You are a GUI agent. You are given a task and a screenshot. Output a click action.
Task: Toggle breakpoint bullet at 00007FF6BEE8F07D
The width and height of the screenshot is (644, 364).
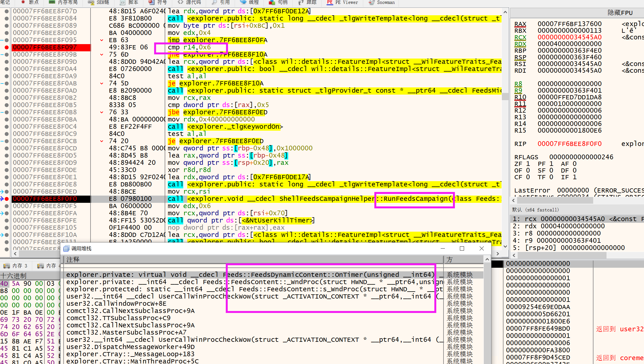click(x=6, y=11)
